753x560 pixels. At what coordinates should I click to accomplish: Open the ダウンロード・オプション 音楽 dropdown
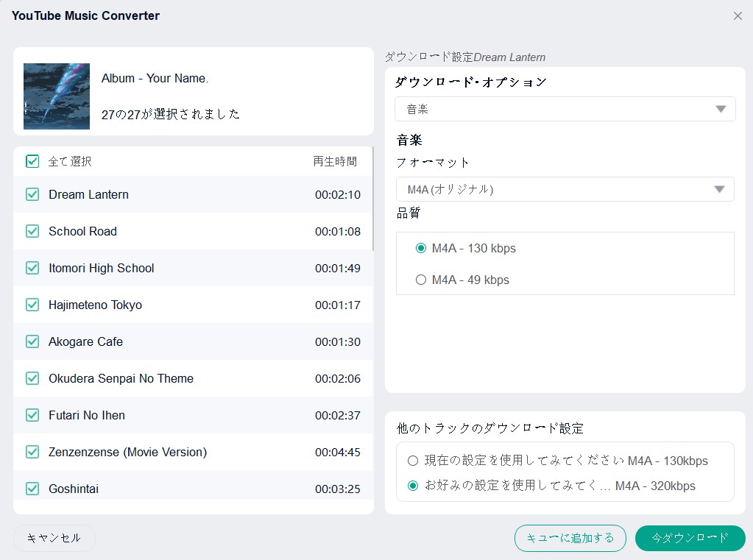pyautogui.click(x=565, y=109)
